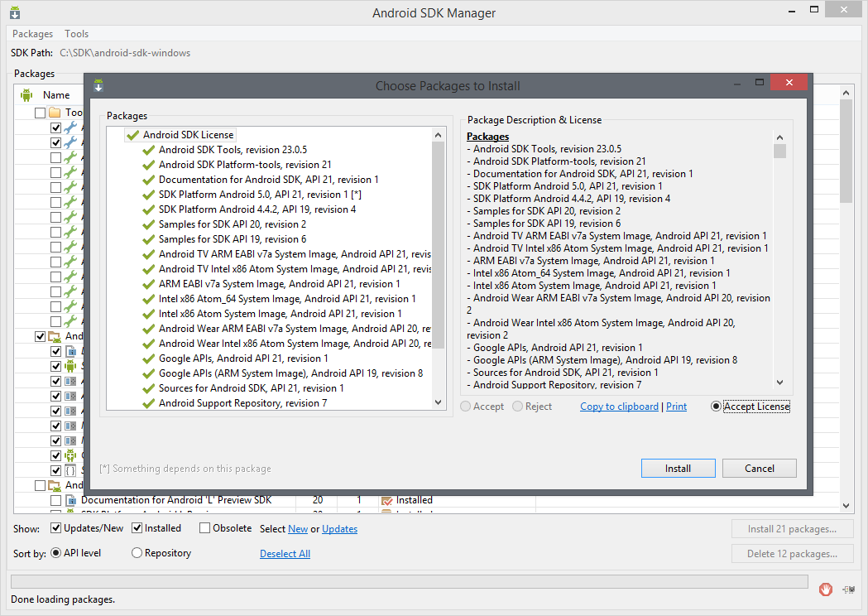
Task: Open the Packages menu
Action: (x=33, y=34)
